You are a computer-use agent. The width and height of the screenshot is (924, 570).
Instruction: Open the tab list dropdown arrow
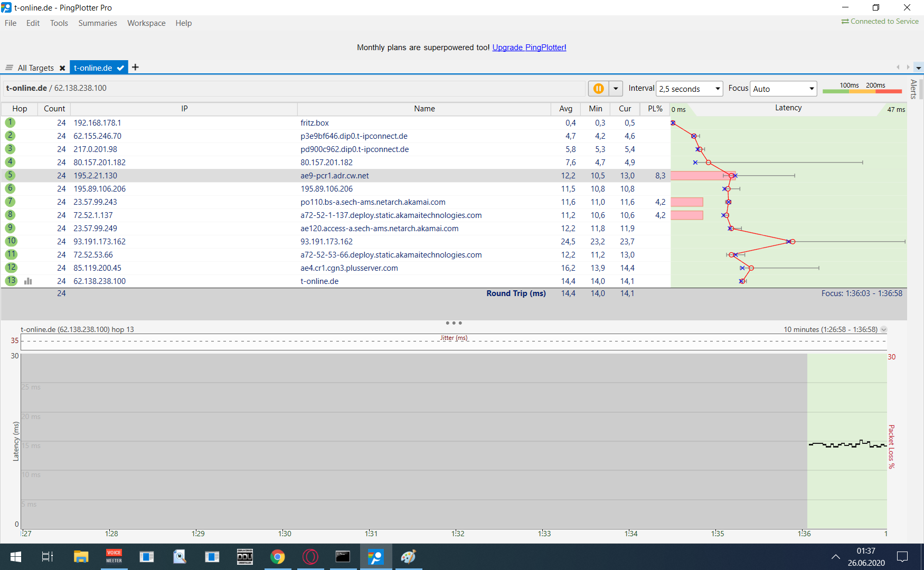tap(919, 68)
